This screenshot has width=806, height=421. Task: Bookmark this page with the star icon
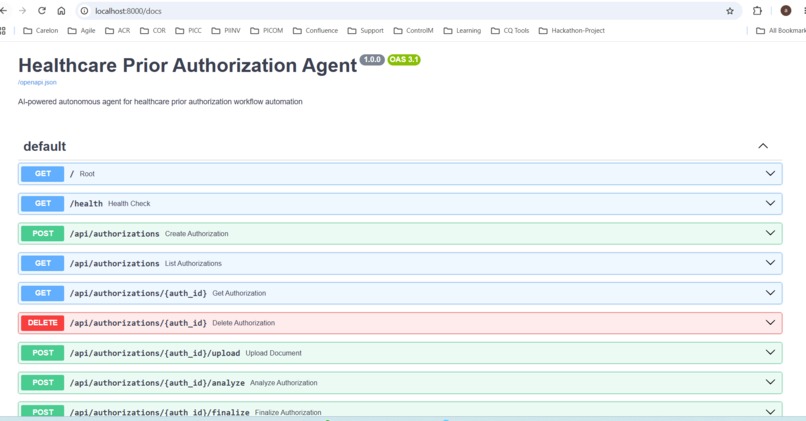pyautogui.click(x=729, y=11)
